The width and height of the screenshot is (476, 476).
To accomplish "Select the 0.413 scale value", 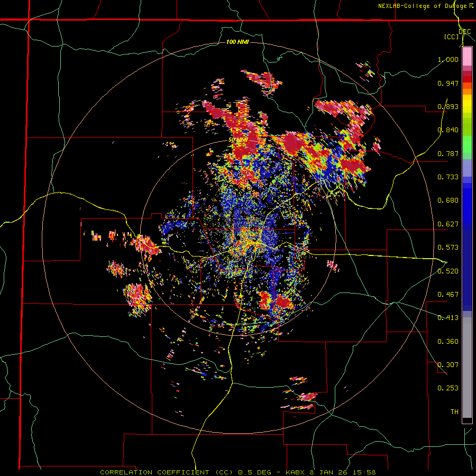I will pos(448,318).
